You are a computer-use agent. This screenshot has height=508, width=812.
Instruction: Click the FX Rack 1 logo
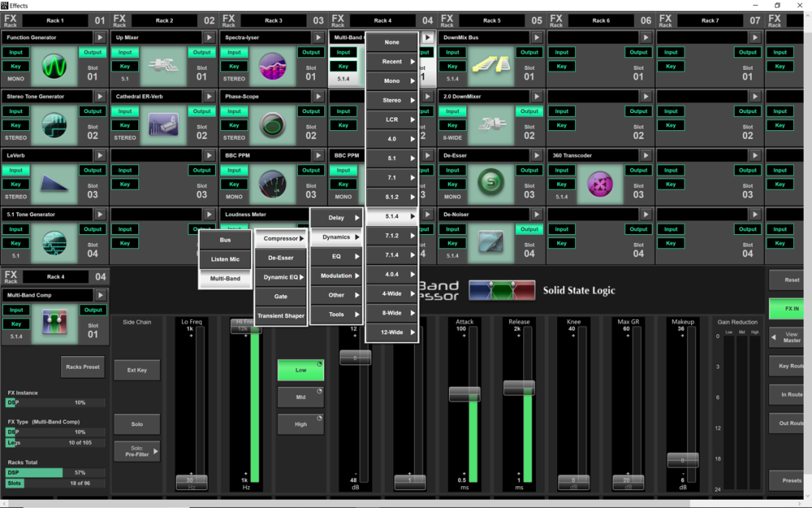11,21
